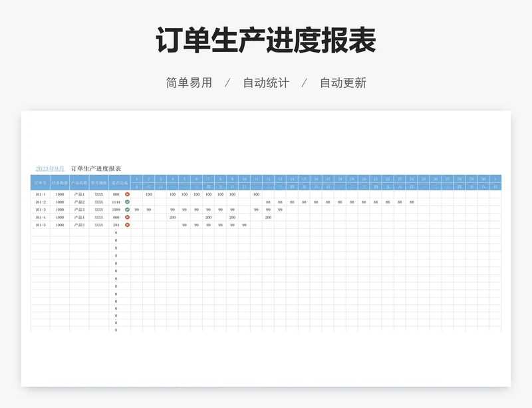Select order number cell 101-1
The height and width of the screenshot is (408, 532).
tap(41, 194)
